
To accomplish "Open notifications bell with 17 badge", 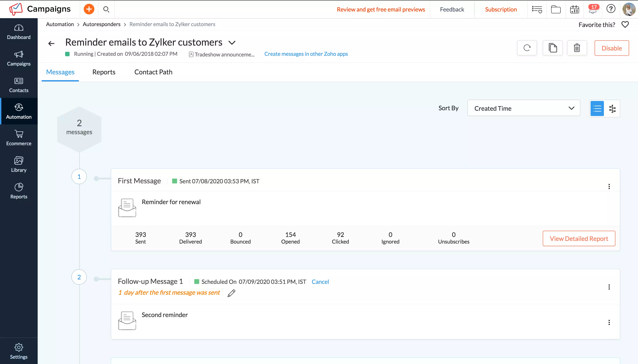I will (593, 9).
